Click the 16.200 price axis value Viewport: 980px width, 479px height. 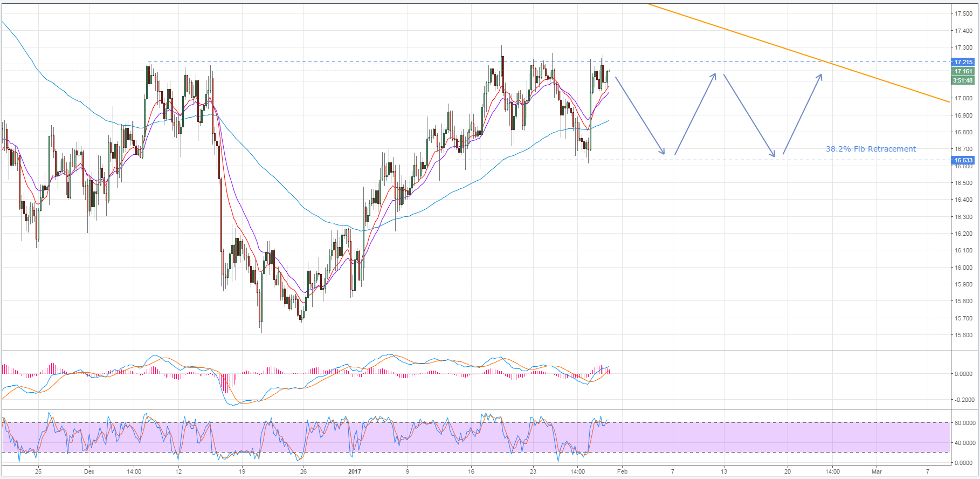click(x=963, y=234)
